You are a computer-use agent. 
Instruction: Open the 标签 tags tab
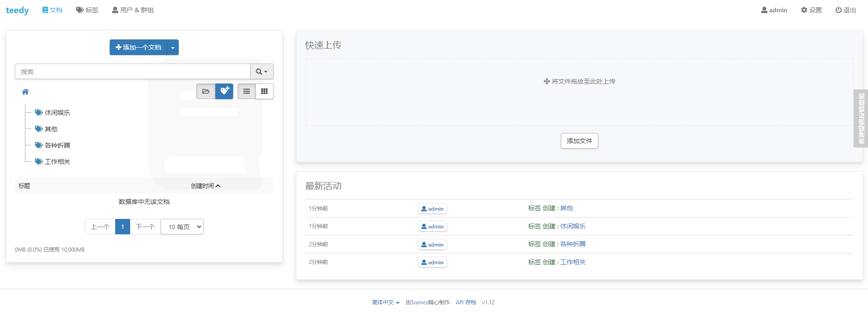[87, 10]
